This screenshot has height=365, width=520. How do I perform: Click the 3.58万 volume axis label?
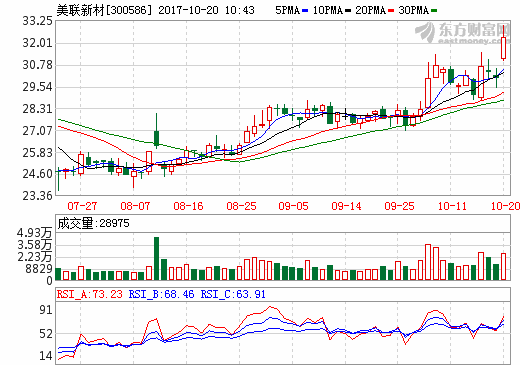click(x=35, y=245)
